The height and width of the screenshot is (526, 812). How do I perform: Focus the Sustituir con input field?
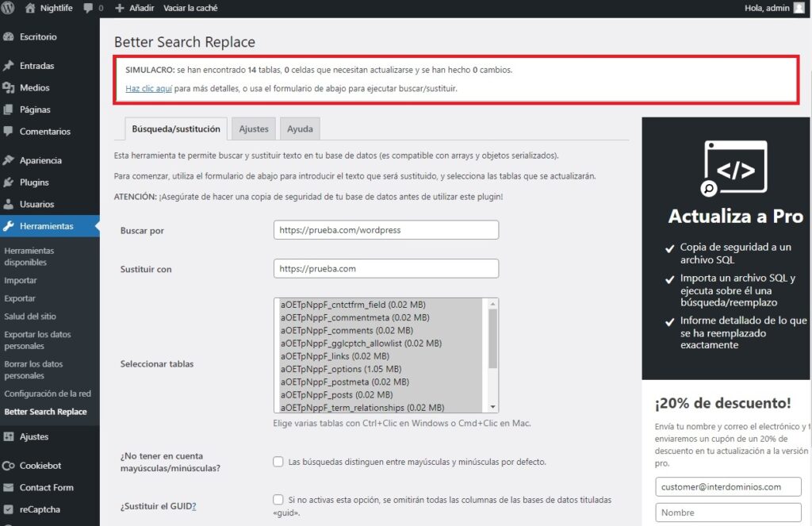(x=386, y=268)
